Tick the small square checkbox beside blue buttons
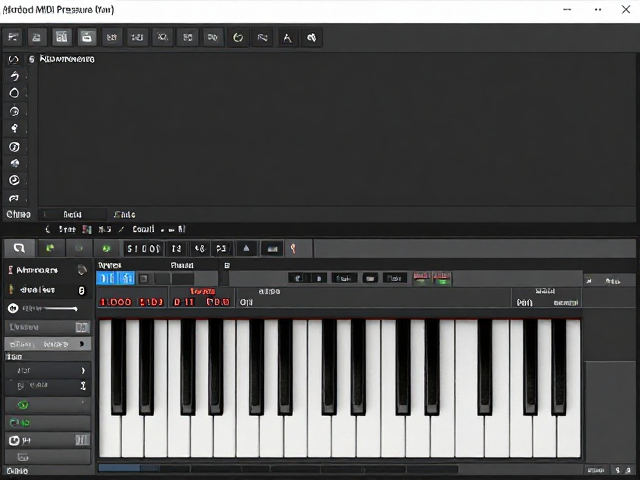This screenshot has width=640, height=480. tap(143, 279)
